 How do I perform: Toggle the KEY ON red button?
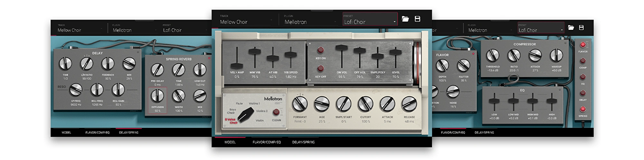[320, 50]
